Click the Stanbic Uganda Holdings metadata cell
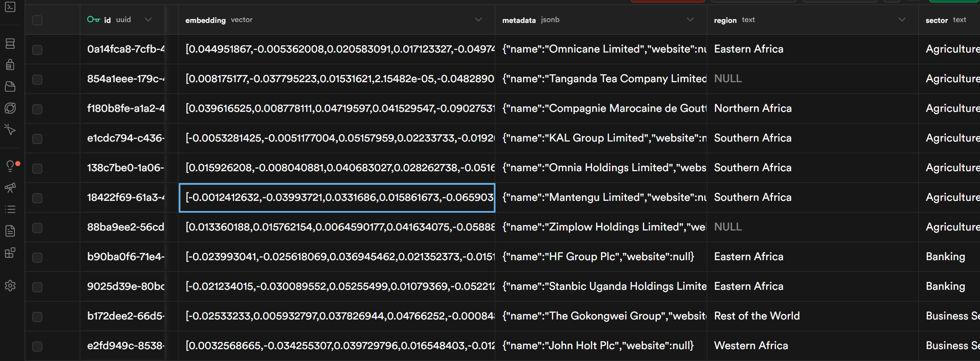The width and height of the screenshot is (980, 361). coord(601,286)
